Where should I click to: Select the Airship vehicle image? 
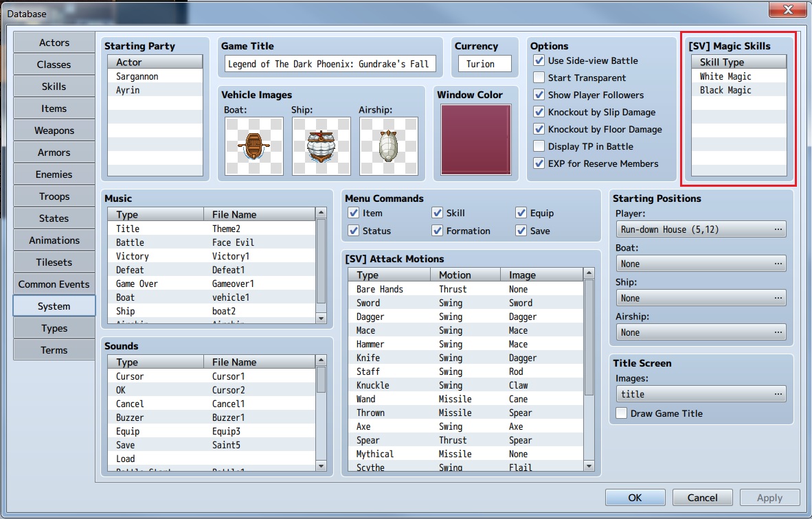pos(388,146)
